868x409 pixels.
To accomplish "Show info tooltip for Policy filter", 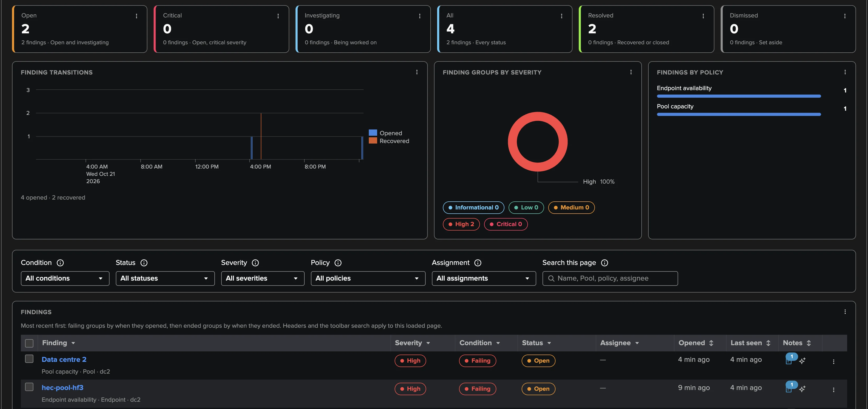I will pos(338,263).
